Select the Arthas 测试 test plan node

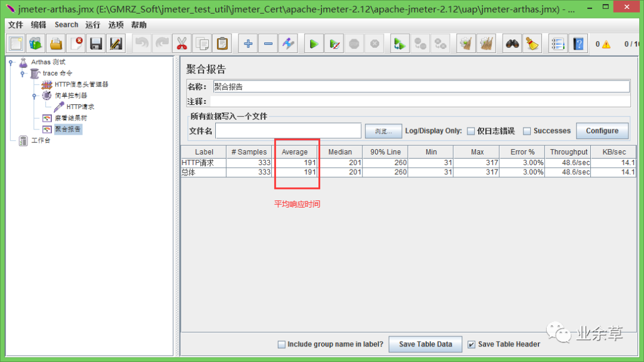(x=48, y=62)
